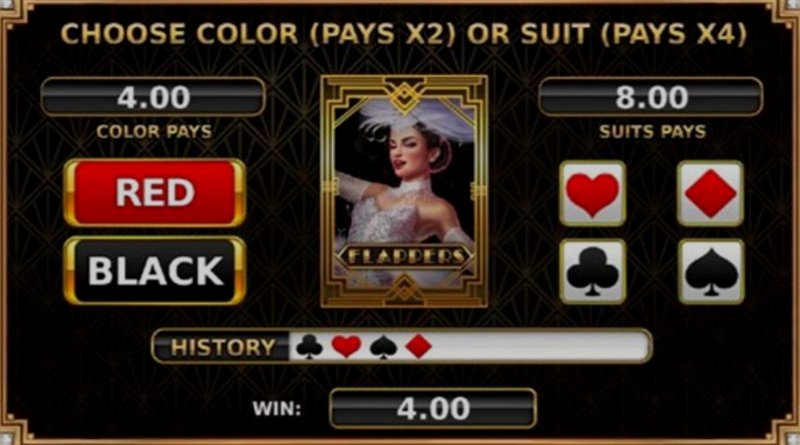
Task: Click the heart icon in History bar
Action: tap(346, 347)
